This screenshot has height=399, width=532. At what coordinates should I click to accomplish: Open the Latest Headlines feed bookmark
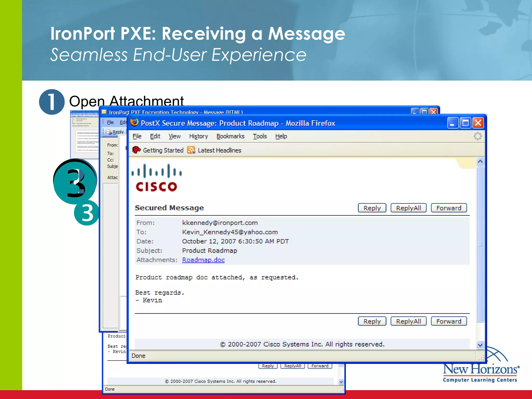[x=214, y=150]
